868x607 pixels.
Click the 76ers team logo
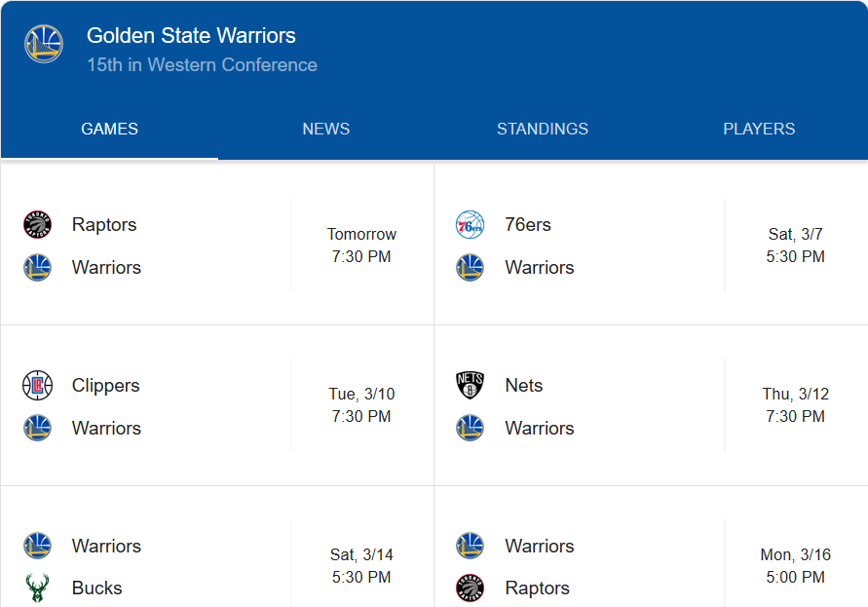point(470,225)
